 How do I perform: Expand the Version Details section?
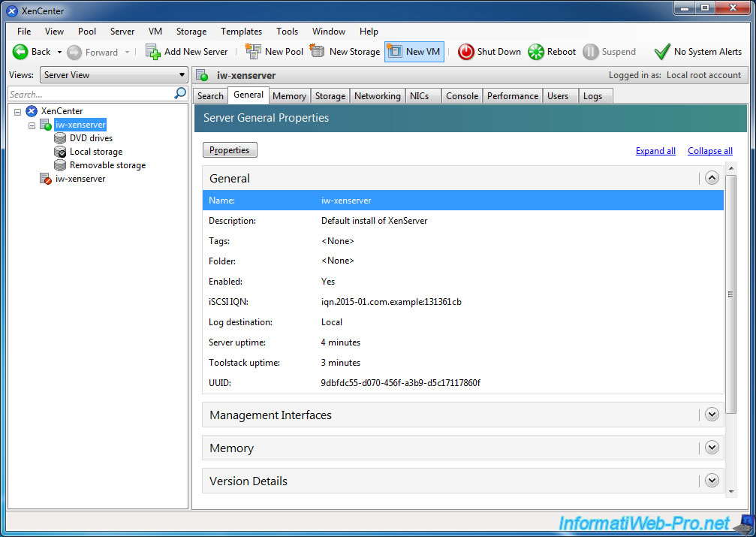[712, 481]
